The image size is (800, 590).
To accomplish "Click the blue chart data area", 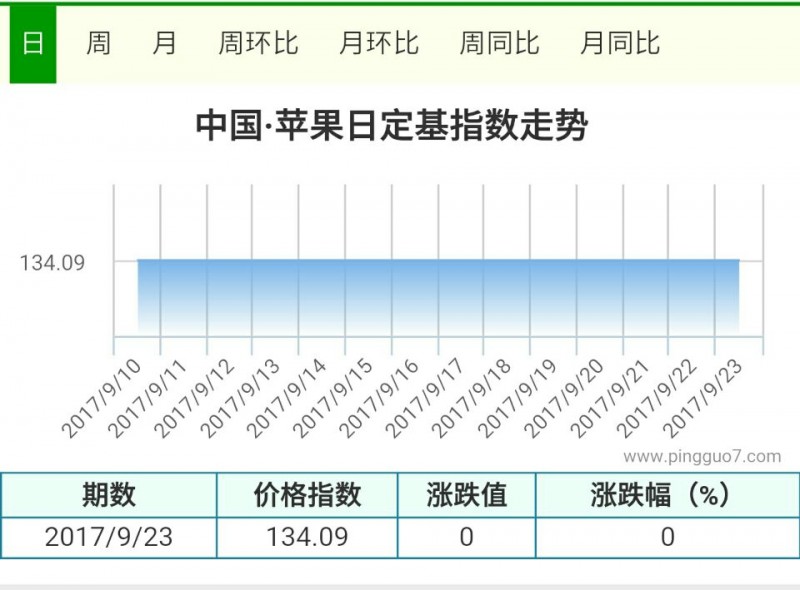I will pos(438,298).
